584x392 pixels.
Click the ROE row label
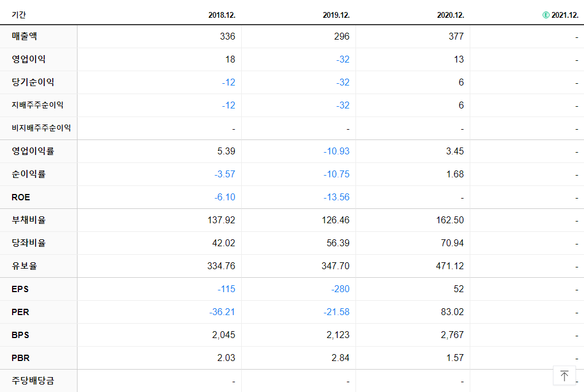coord(21,197)
